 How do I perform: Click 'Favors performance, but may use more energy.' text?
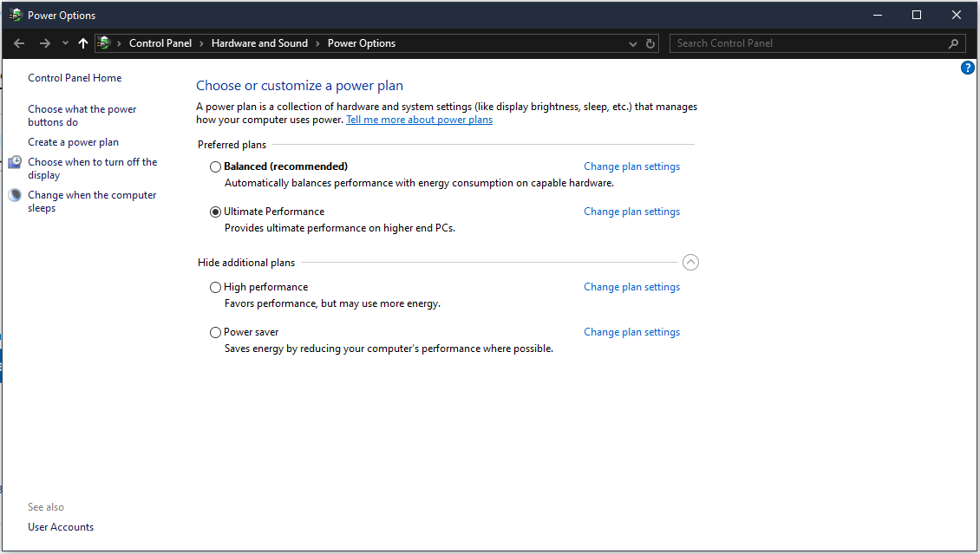[332, 303]
